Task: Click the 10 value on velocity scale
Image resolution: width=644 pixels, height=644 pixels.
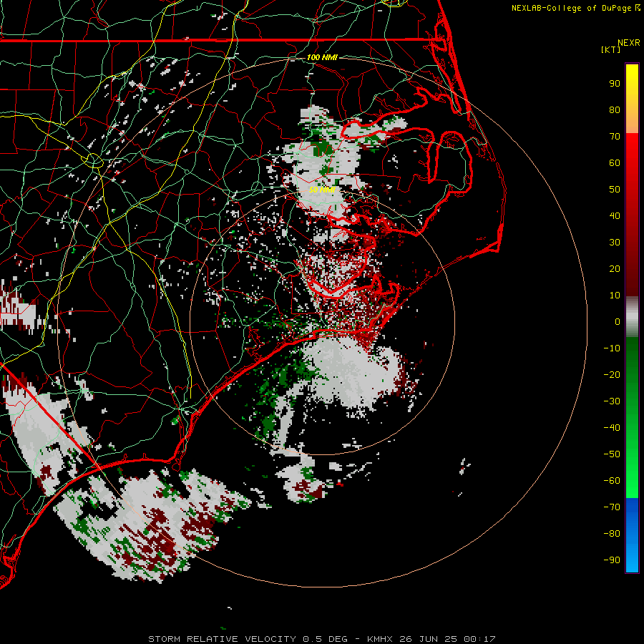Action: 615,296
